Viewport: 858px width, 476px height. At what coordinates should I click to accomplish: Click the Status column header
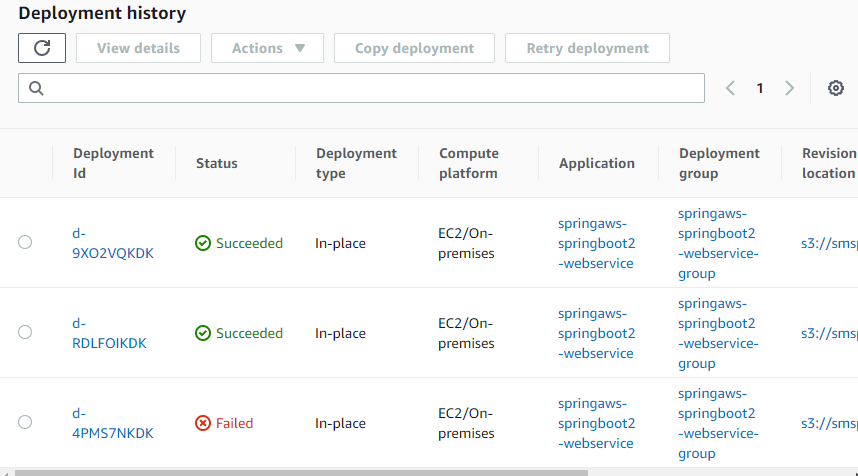[217, 163]
